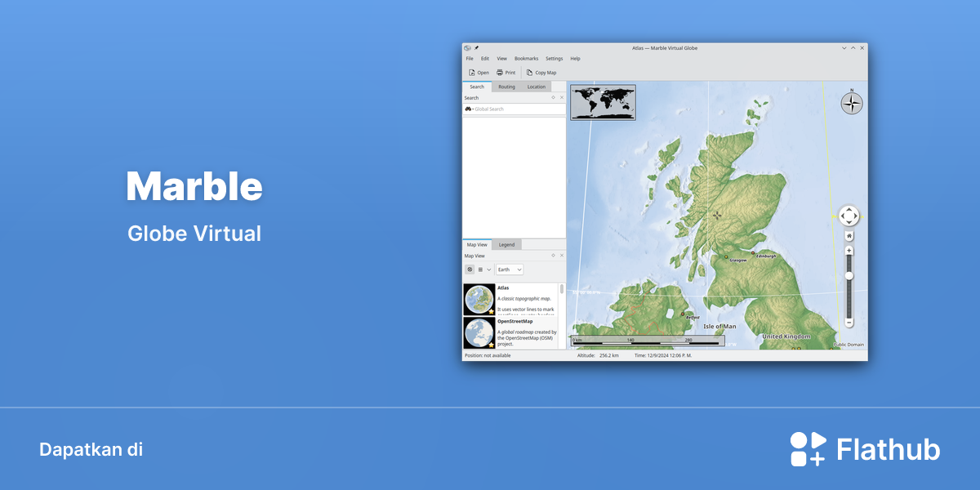Screen dimensions: 980x490
Task: Open the Earth celestial body dropdown
Action: 510,269
